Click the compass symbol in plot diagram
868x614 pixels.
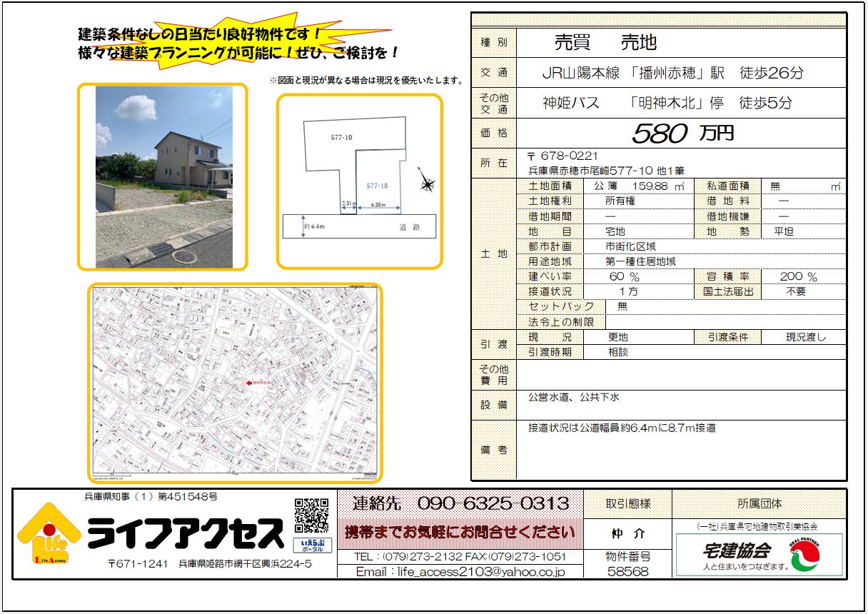coord(426,184)
